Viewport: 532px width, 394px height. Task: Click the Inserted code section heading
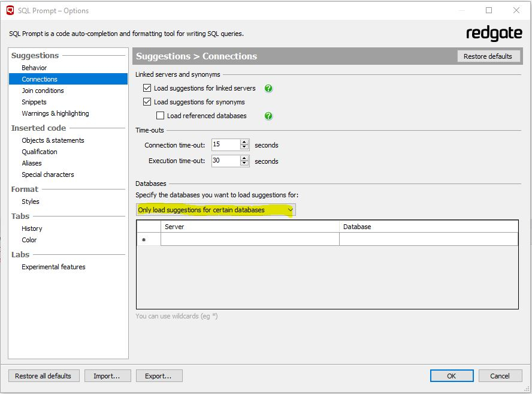[38, 128]
